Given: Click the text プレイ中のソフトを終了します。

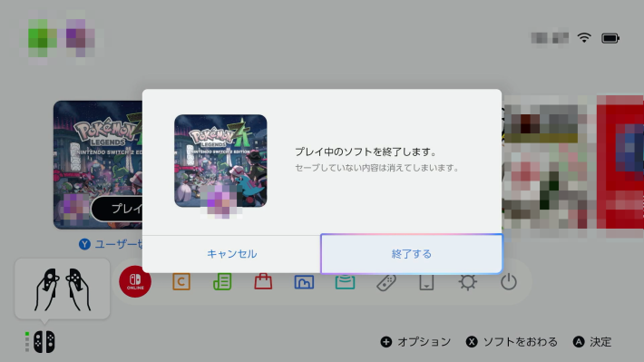Looking at the screenshot, I should click(366, 152).
